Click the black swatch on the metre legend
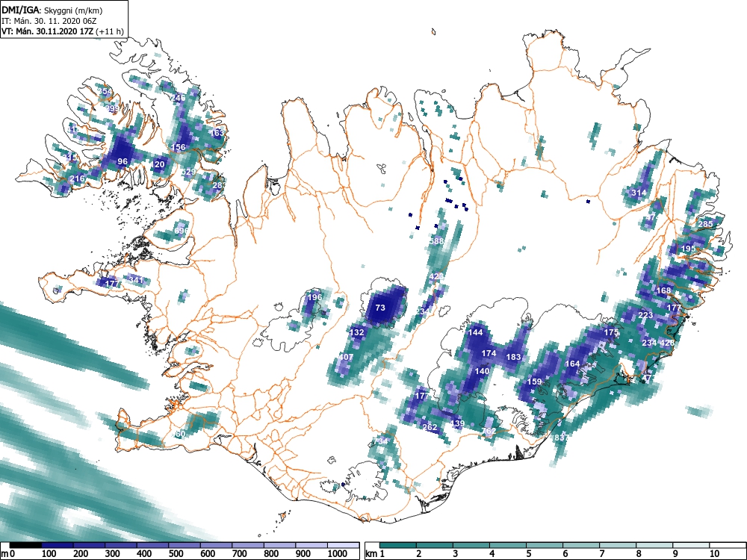This screenshot has width=747, height=560. [x=25, y=545]
